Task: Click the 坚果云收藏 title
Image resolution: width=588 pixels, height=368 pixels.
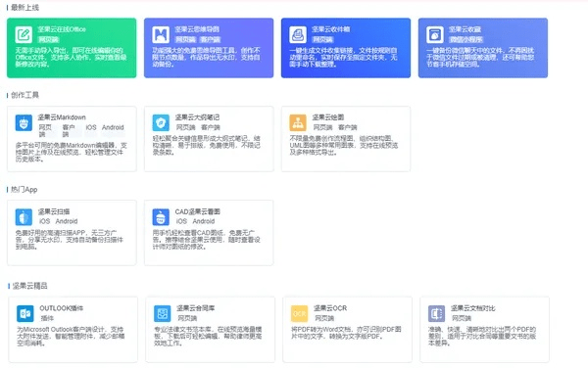Action: click(465, 29)
